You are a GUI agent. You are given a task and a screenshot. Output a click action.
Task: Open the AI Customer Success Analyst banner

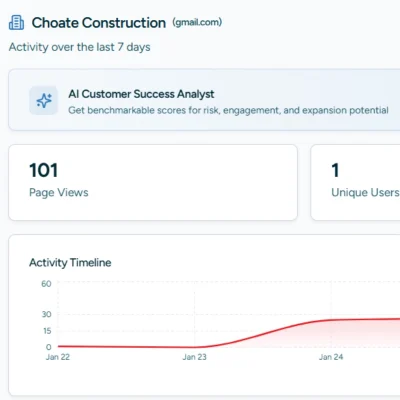tap(204, 100)
